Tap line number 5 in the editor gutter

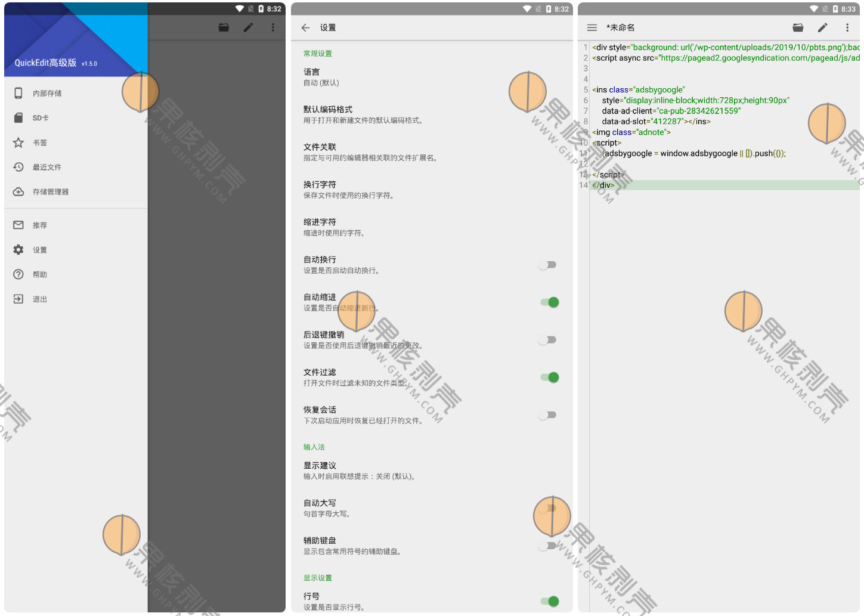(x=586, y=89)
